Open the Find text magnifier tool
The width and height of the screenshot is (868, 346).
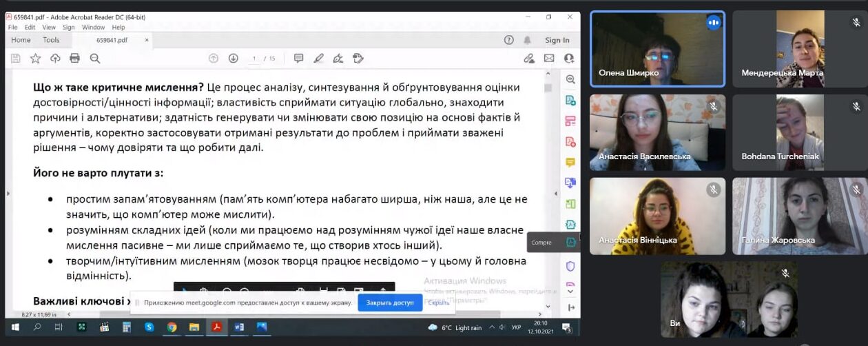tap(95, 59)
